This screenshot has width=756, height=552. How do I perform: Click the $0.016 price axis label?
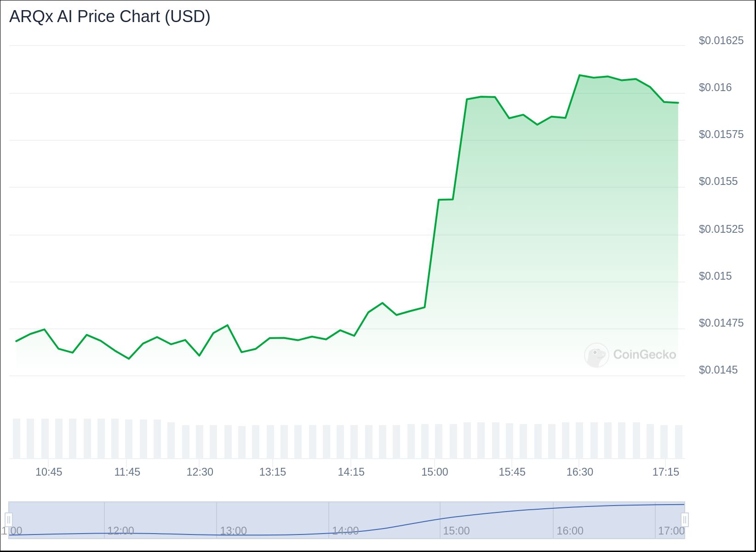point(715,87)
